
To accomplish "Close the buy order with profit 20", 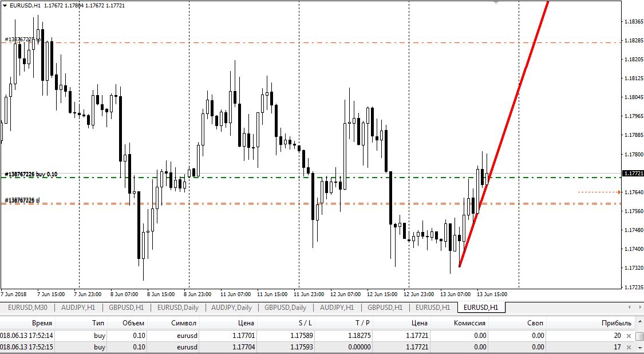I will pos(629,336).
